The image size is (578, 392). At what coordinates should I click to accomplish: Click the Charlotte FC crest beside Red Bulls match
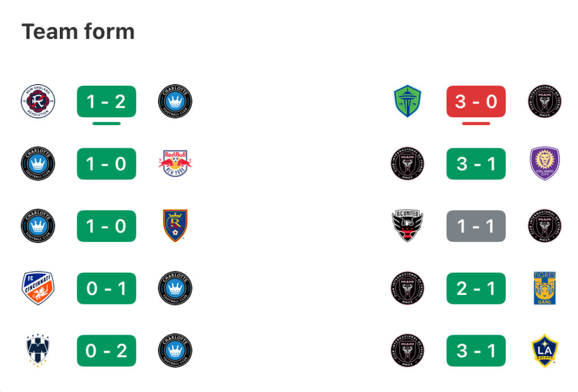[x=38, y=164]
